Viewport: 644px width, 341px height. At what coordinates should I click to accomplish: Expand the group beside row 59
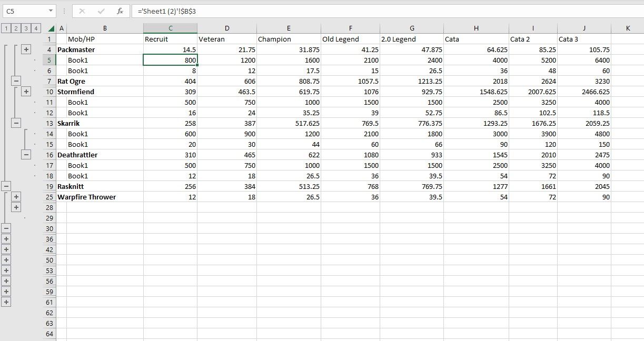(x=6, y=292)
